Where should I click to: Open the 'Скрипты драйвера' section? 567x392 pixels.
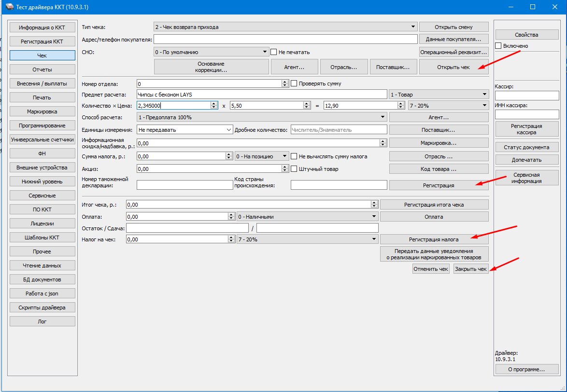point(43,308)
